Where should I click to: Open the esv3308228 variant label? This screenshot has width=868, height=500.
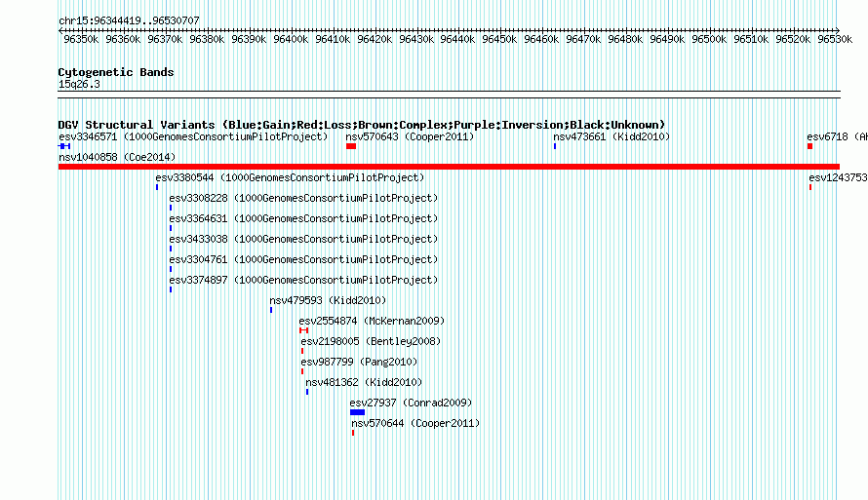click(303, 198)
